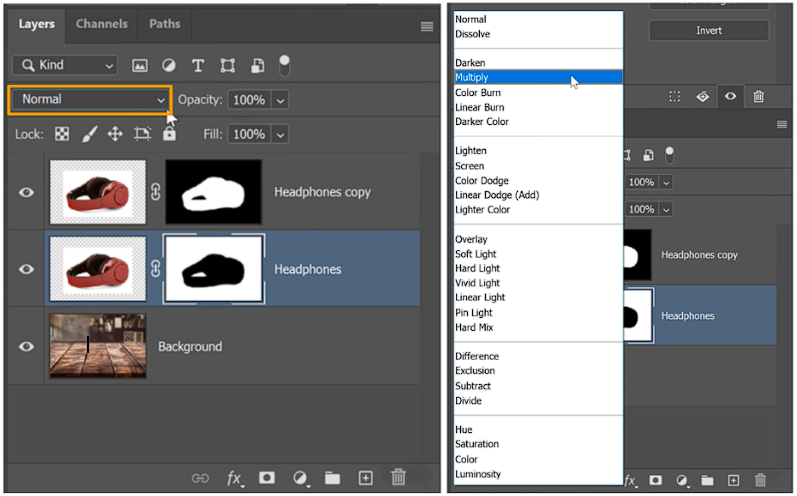Select Headphones layer image thumbnail
The width and height of the screenshot is (797, 496).
[x=98, y=269]
